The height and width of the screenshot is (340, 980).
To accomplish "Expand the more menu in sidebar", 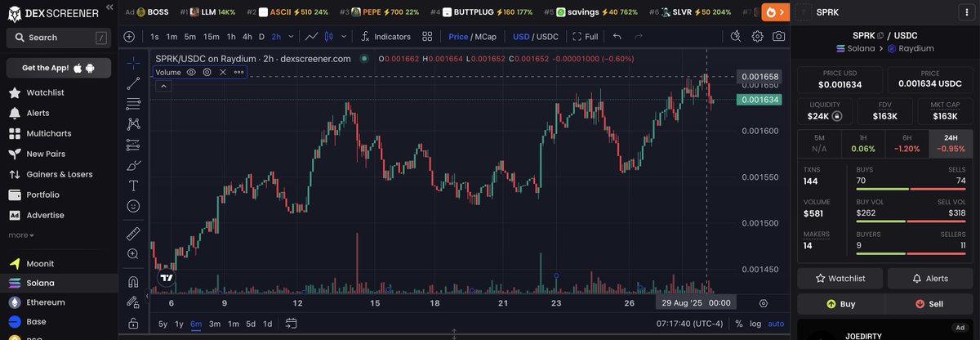I will coord(21,235).
